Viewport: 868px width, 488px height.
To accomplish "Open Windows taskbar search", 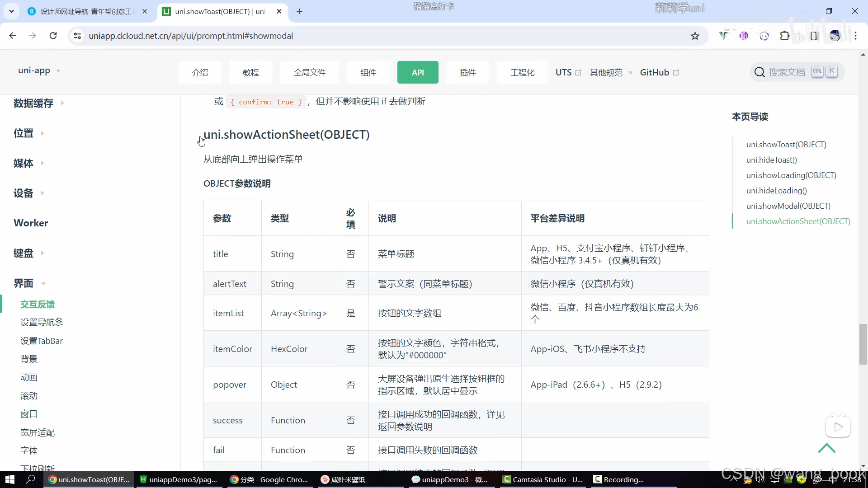I will pyautogui.click(x=31, y=479).
